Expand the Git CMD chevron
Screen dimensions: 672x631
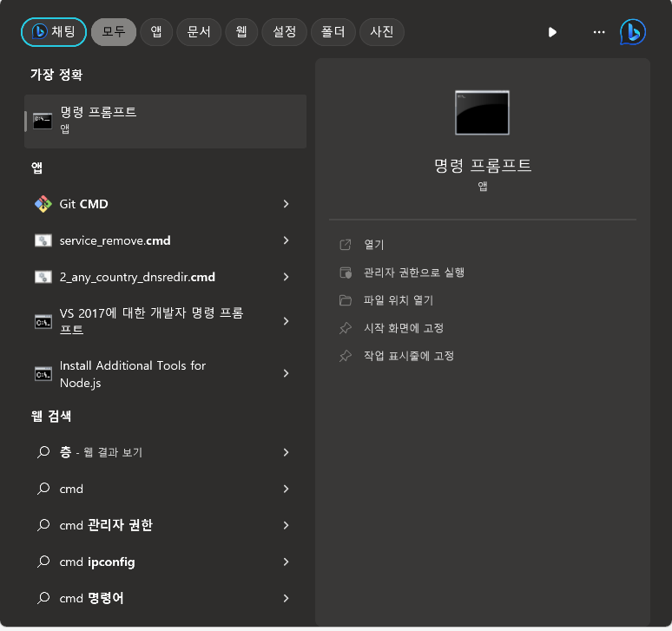tap(286, 204)
